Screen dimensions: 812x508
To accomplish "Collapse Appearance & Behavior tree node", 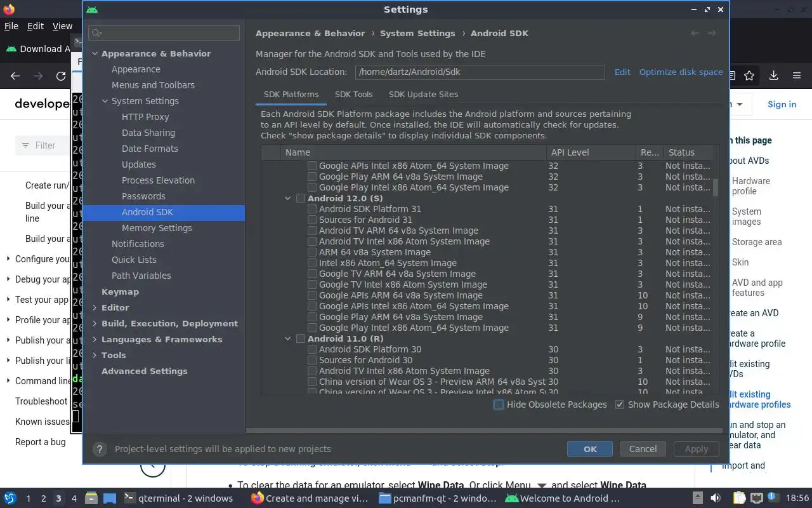I will click(x=95, y=53).
